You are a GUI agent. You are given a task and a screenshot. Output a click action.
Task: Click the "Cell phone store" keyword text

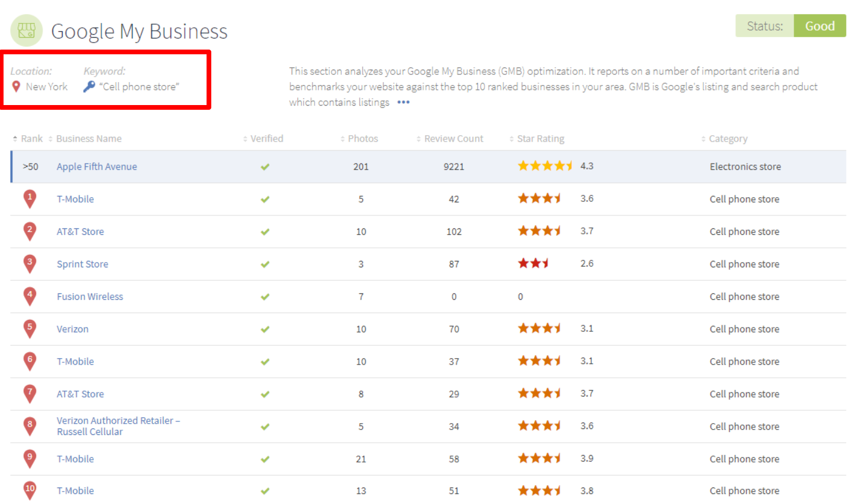(139, 87)
